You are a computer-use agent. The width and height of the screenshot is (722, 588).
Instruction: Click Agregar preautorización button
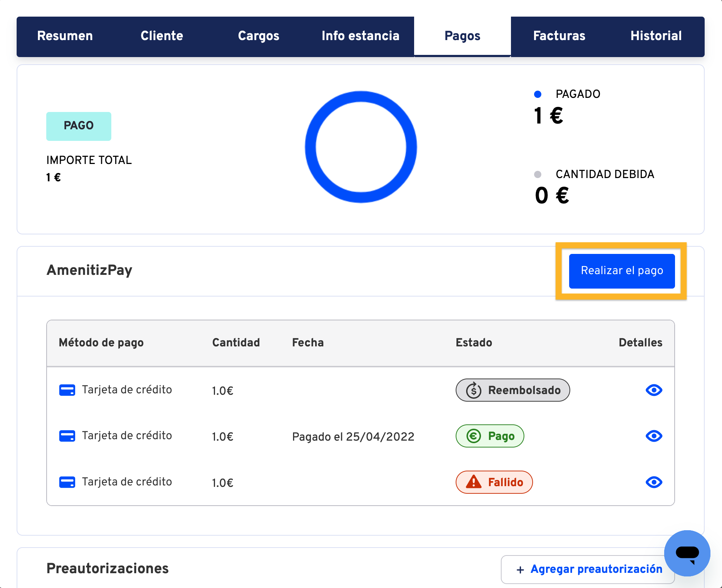(588, 569)
